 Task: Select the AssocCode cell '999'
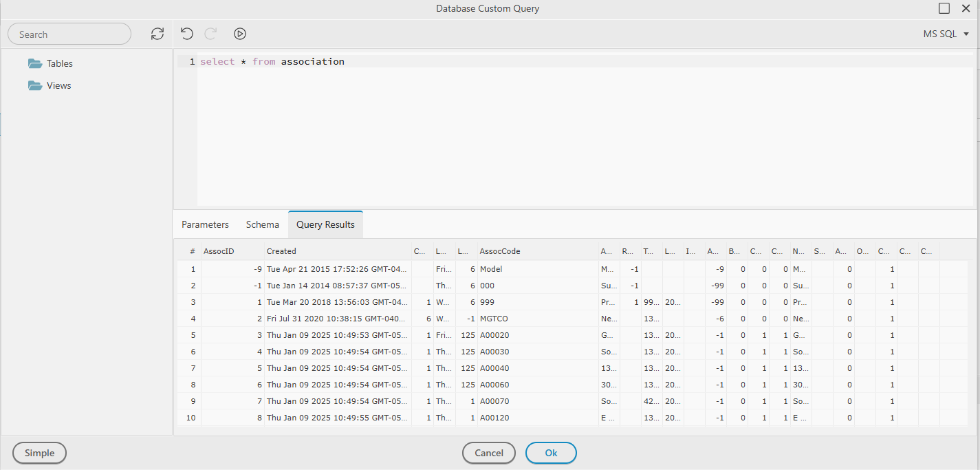[538, 302]
